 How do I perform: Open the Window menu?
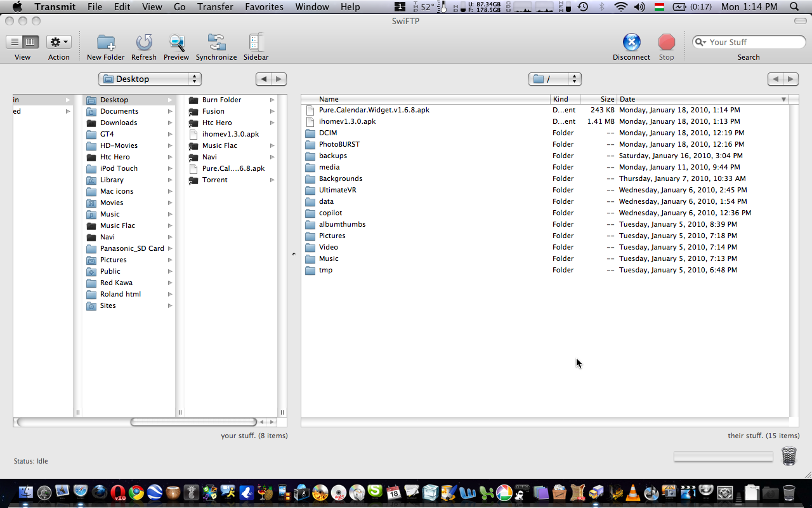click(x=312, y=7)
